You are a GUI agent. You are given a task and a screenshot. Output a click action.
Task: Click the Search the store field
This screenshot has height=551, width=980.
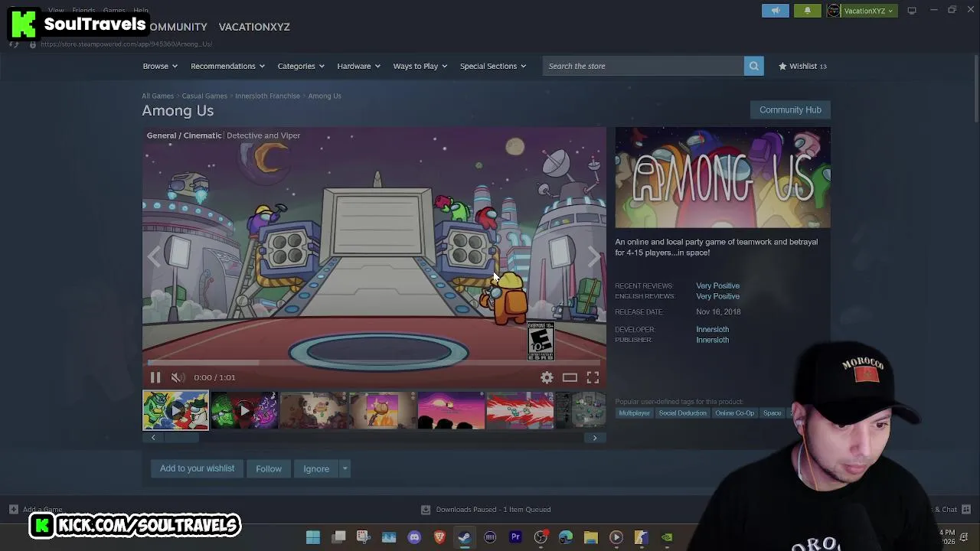(643, 66)
